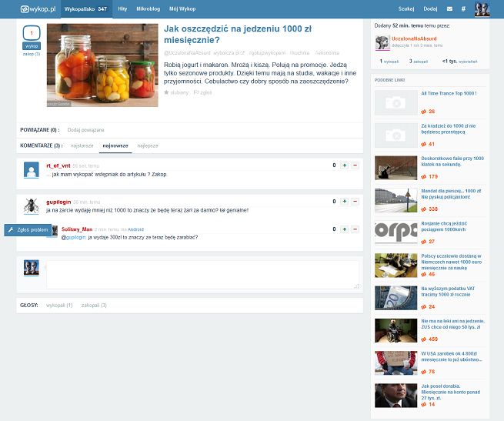
Task: Upvote gupilogin comment with plus
Action: (344, 202)
